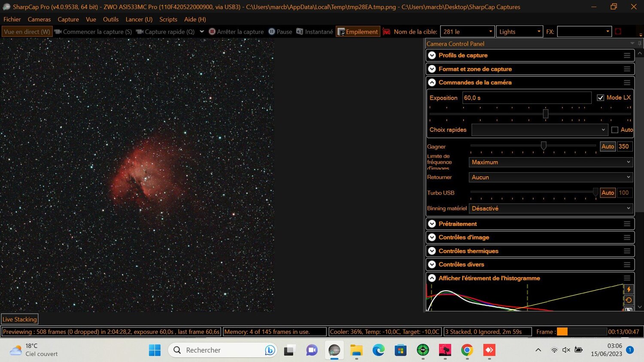The width and height of the screenshot is (644, 362).
Task: Toggle the Auto button for Gagner
Action: click(608, 146)
